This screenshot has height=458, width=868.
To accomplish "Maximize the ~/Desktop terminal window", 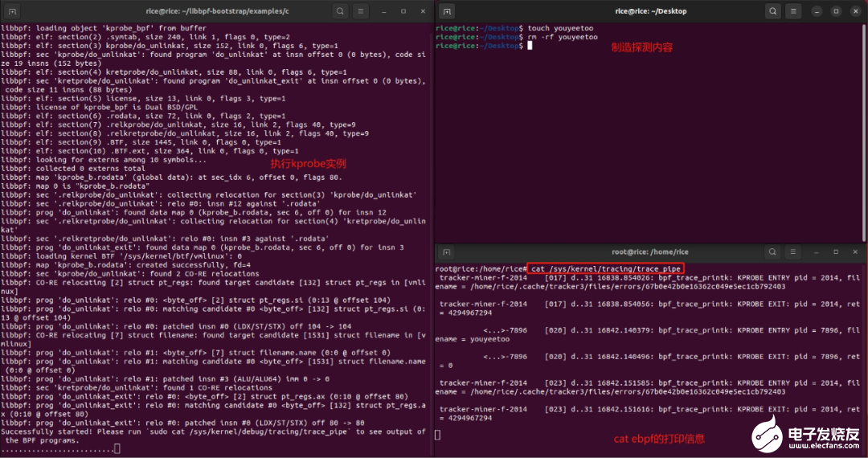I will tap(837, 11).
